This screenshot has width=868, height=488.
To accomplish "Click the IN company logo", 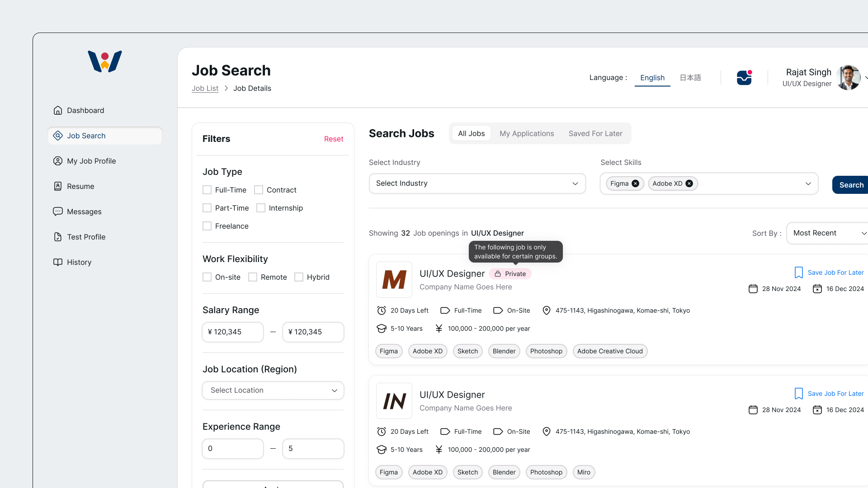I will click(394, 401).
